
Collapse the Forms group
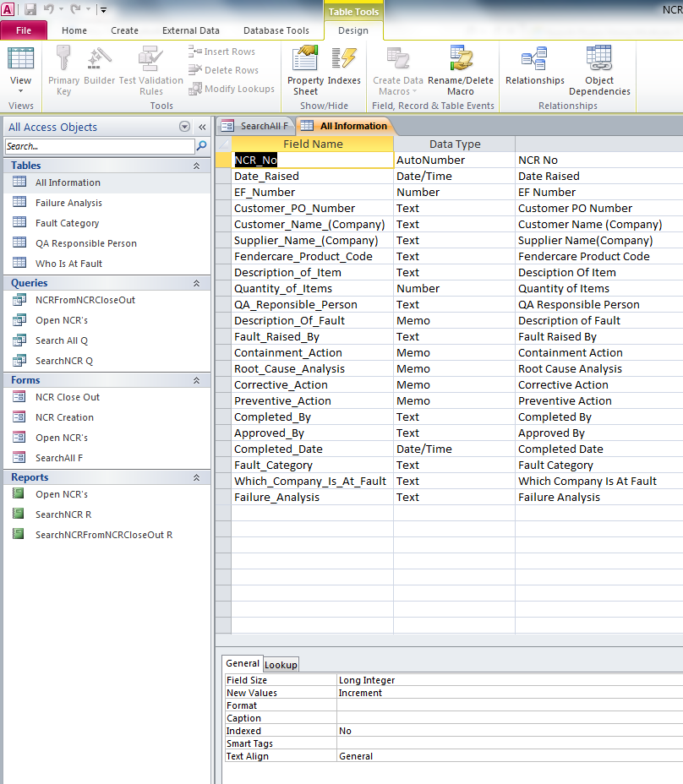(197, 380)
